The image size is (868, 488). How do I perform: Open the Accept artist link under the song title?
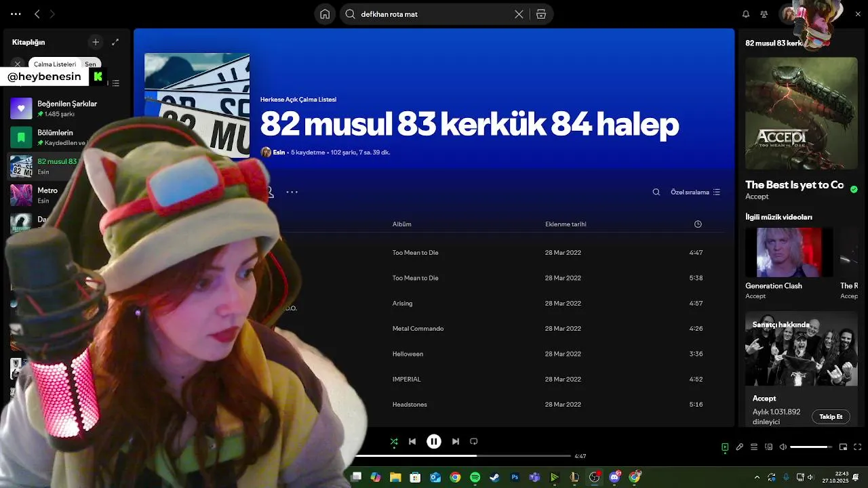click(x=757, y=197)
